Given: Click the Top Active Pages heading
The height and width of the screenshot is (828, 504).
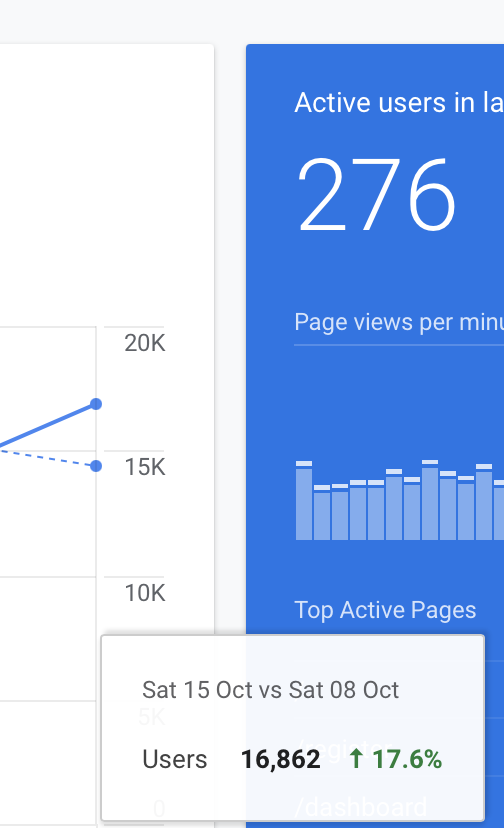Looking at the screenshot, I should tap(385, 610).
